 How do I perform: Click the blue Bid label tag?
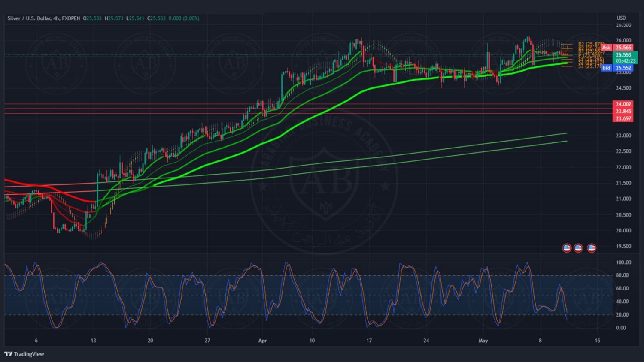[x=606, y=68]
